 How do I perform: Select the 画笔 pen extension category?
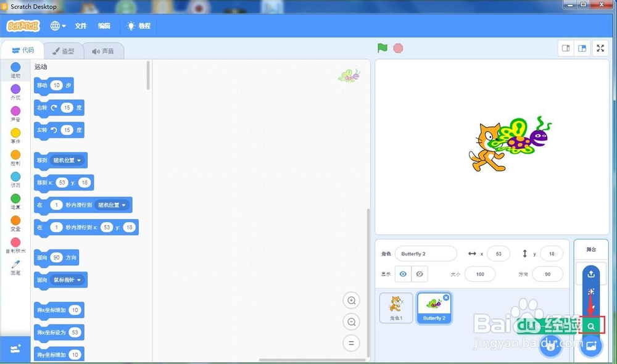(x=15, y=268)
